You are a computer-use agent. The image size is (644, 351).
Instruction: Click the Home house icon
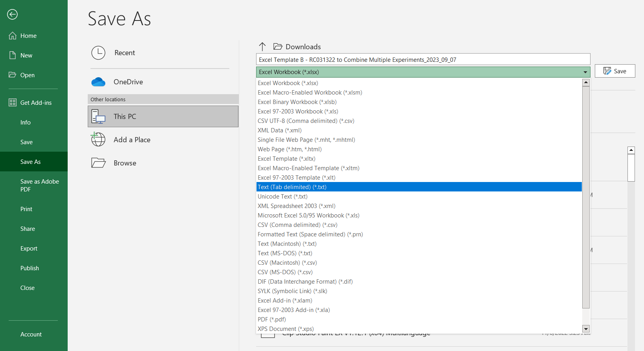click(x=13, y=35)
